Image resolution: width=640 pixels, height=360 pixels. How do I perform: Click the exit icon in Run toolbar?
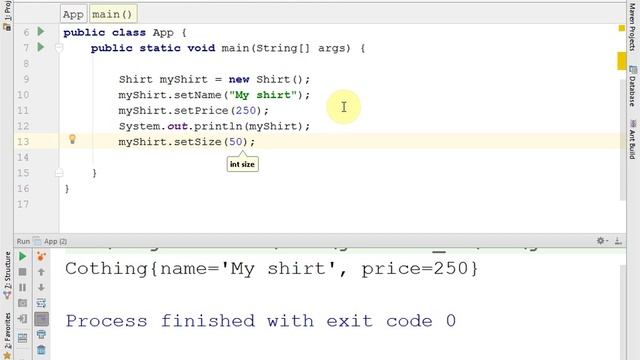(x=22, y=318)
